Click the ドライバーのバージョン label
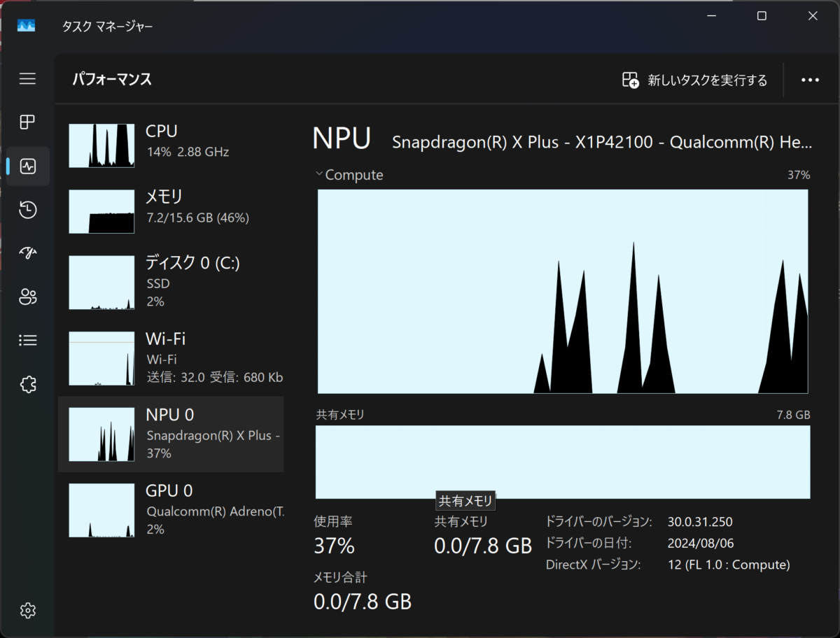This screenshot has height=638, width=840. pos(598,522)
